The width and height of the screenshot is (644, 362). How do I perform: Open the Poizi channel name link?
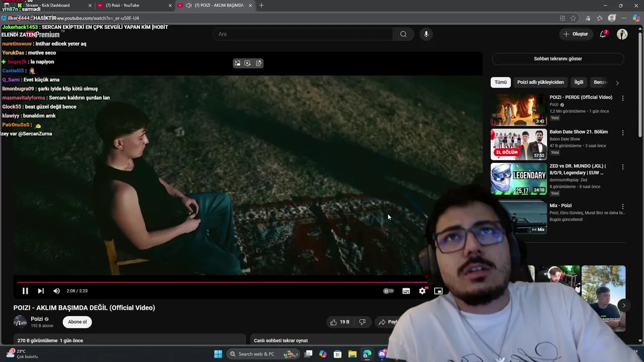tap(37, 319)
